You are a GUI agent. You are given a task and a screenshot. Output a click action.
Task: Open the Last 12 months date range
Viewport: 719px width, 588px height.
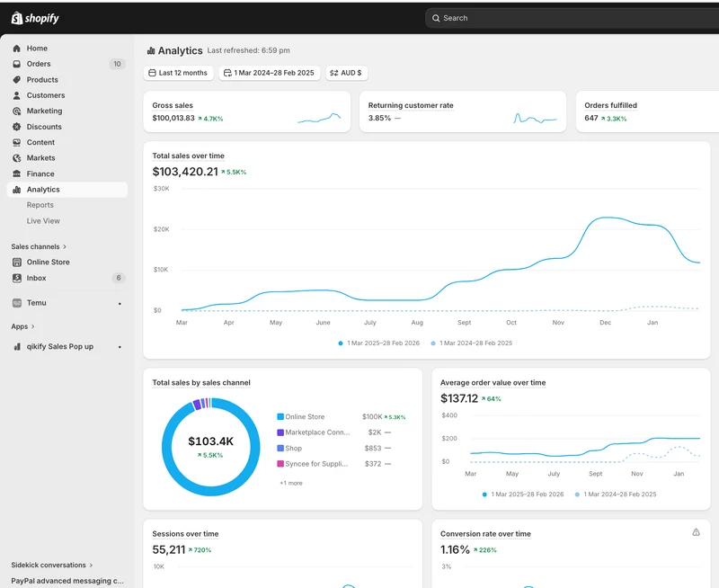click(x=178, y=73)
